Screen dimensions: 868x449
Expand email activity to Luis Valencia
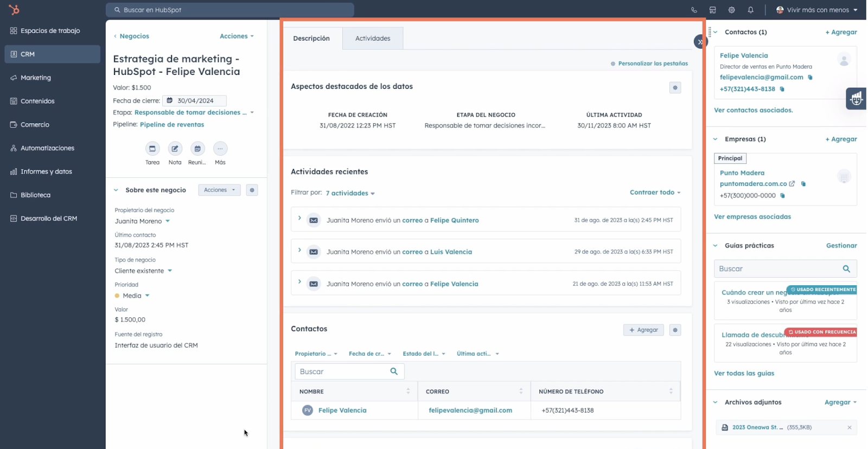[299, 250]
